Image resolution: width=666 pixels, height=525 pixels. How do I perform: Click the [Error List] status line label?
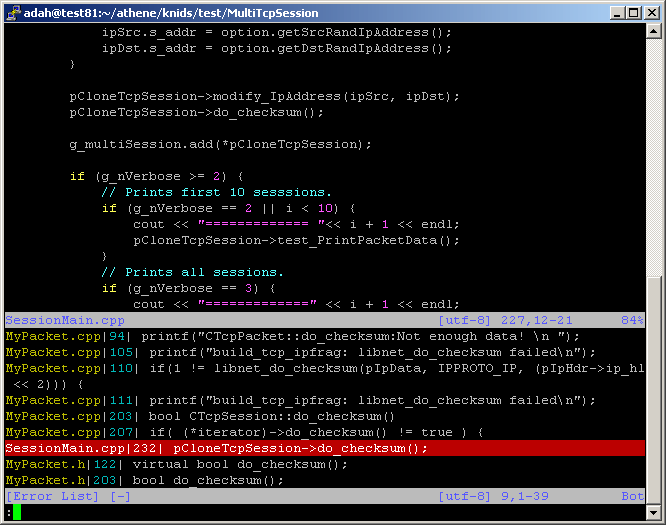point(52,496)
